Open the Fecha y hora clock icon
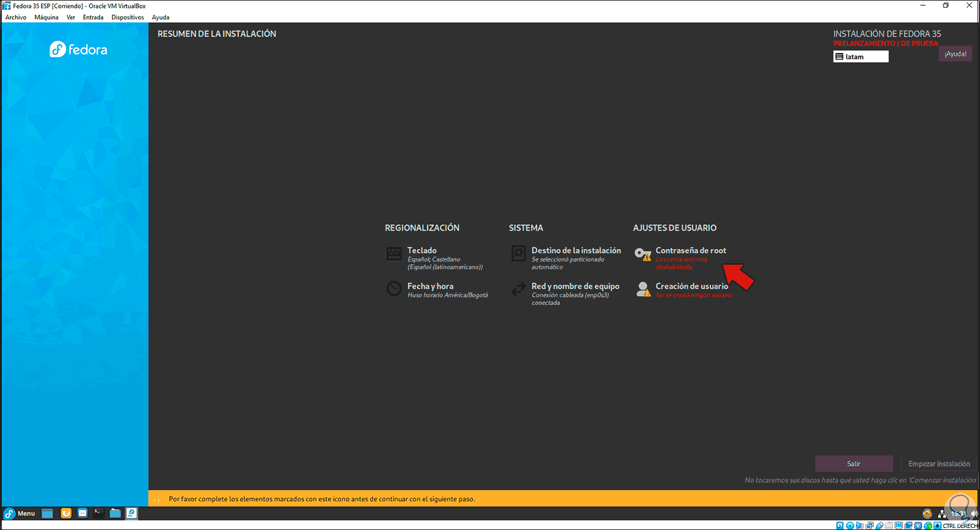This screenshot has height=530, width=980. click(x=394, y=288)
